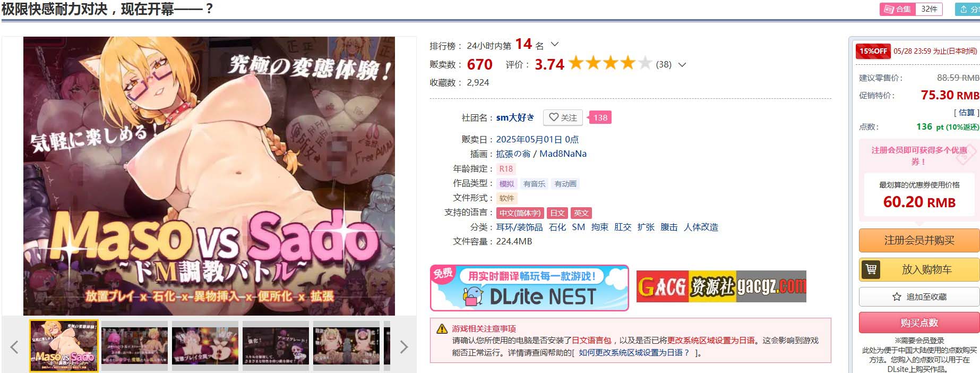The height and width of the screenshot is (373, 980).
Task: Click the shopping cart icon
Action: (871, 269)
